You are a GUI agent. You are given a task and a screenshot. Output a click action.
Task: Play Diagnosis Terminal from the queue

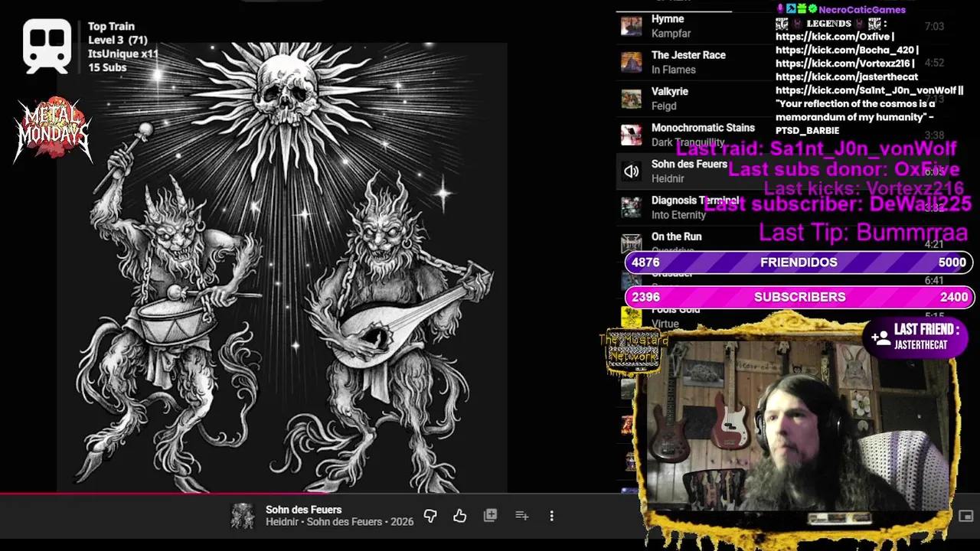click(695, 201)
